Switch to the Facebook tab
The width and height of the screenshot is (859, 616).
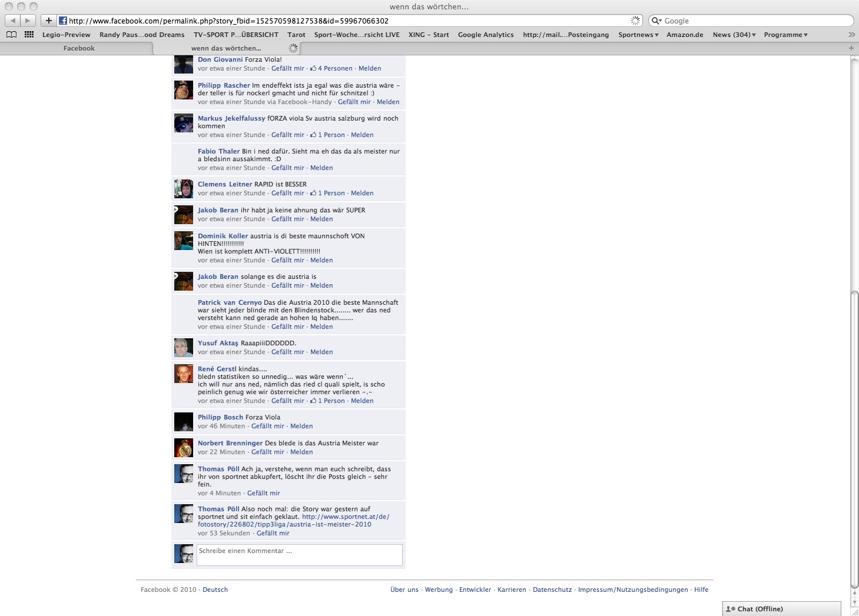(79, 48)
